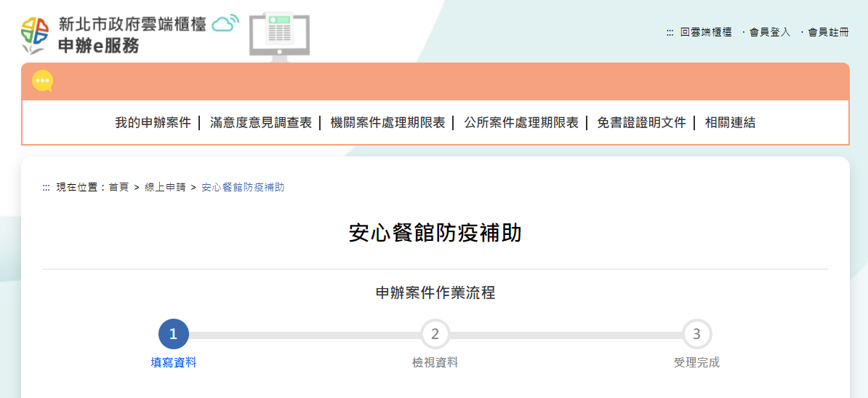Click the 檢視資料 step label
The image size is (868, 398).
click(x=435, y=363)
